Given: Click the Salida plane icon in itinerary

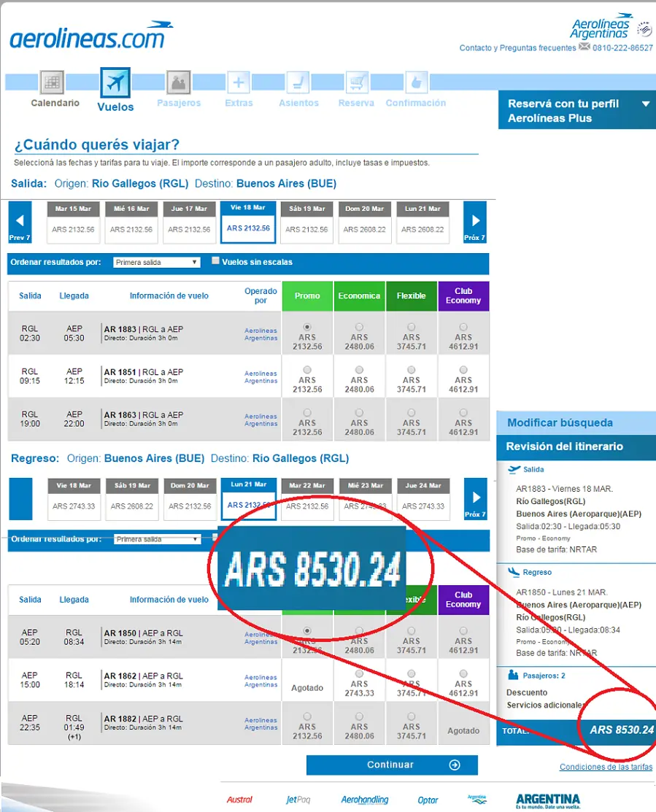Looking at the screenshot, I should point(514,469).
